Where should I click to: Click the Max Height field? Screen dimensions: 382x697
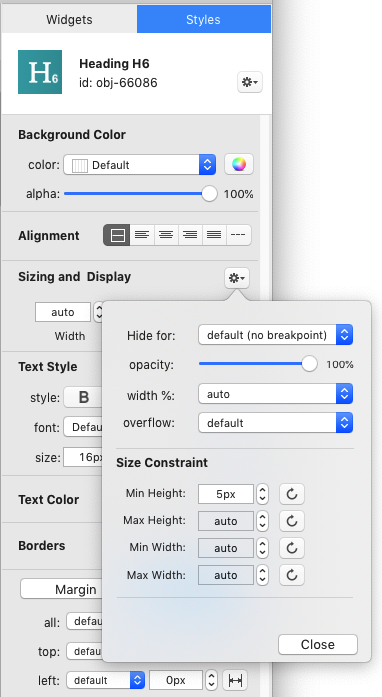point(225,521)
